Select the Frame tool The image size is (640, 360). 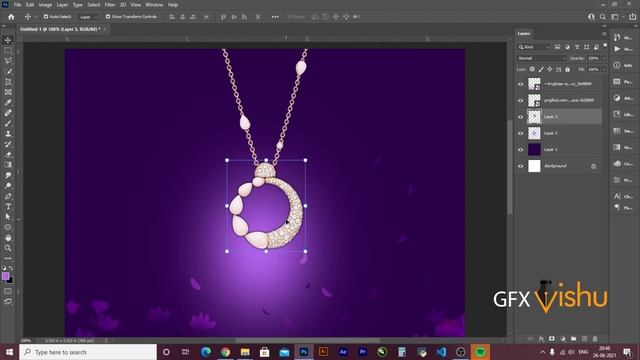[8, 92]
